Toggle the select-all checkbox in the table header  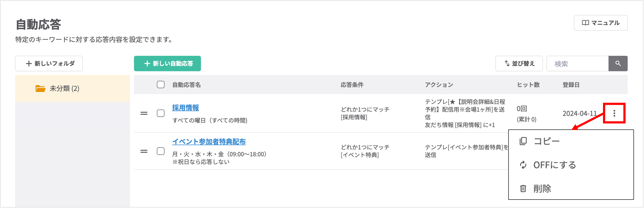(x=160, y=85)
